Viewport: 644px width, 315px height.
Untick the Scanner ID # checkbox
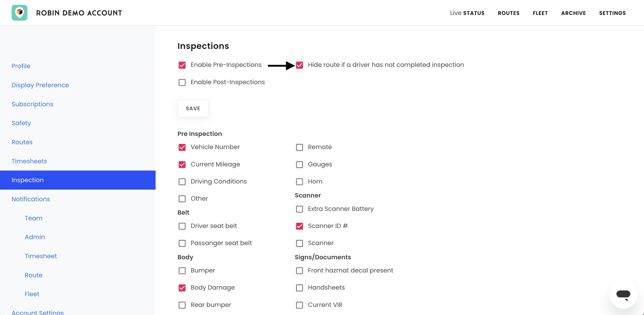[299, 226]
